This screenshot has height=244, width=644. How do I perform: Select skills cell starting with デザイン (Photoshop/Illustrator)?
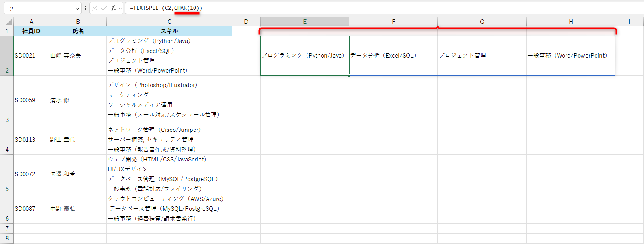pyautogui.click(x=169, y=100)
